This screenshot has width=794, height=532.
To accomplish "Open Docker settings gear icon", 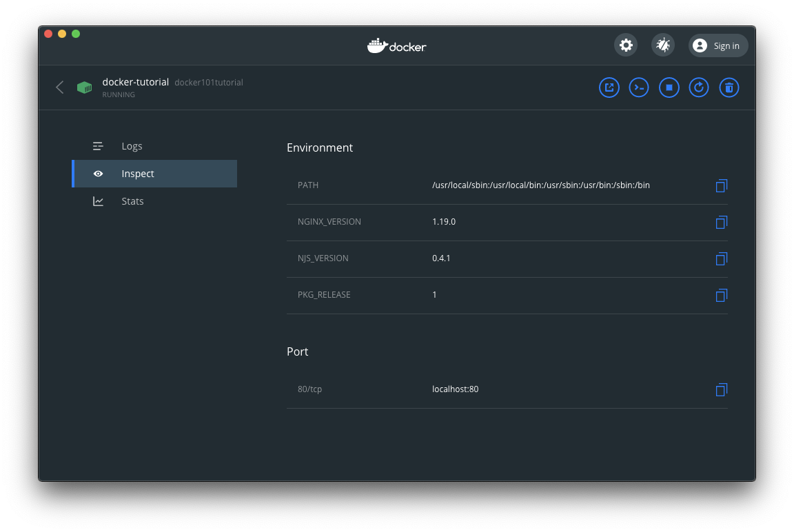I will pos(626,45).
